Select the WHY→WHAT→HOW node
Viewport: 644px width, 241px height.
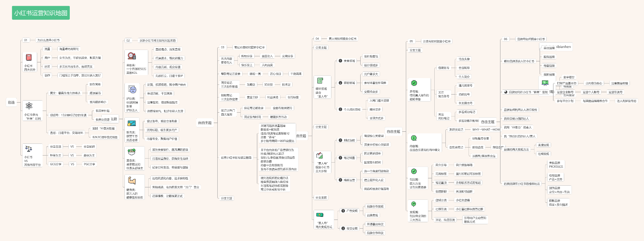coord(486,129)
